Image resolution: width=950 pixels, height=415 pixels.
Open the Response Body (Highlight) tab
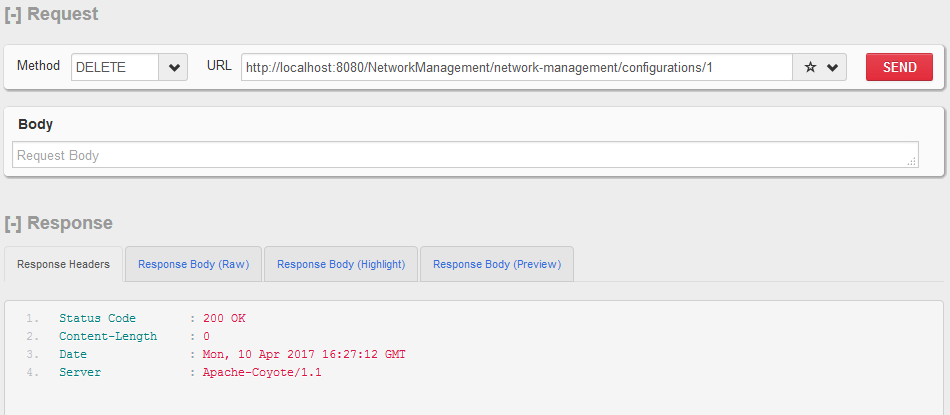(x=341, y=264)
